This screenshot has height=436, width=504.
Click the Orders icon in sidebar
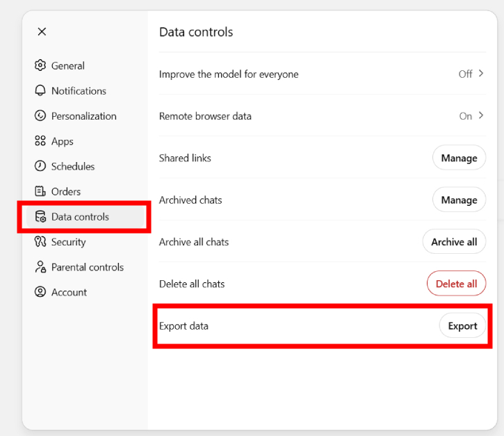click(40, 191)
